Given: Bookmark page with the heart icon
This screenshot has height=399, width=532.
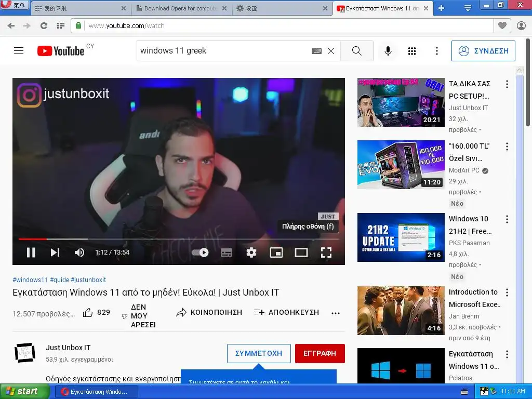Looking at the screenshot, I should tap(502, 26).
